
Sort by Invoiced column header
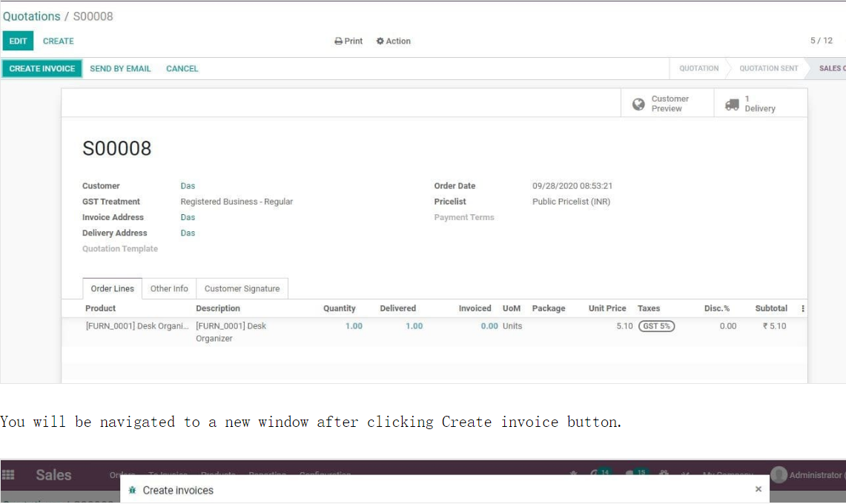click(475, 308)
